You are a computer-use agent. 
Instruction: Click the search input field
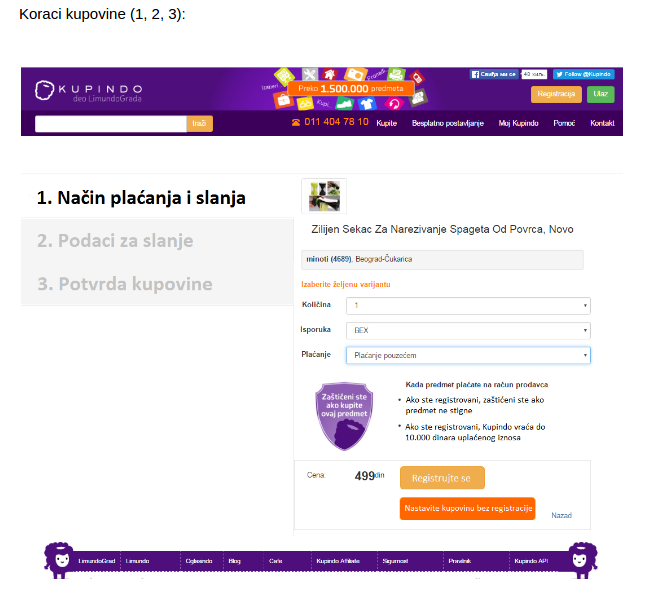point(111,124)
